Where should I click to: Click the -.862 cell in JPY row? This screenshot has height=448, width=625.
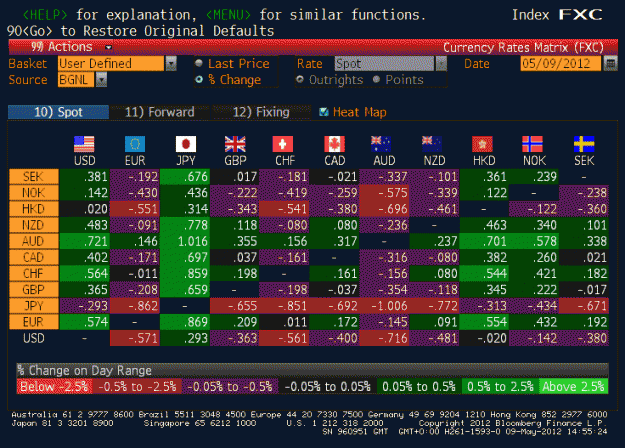click(135, 306)
